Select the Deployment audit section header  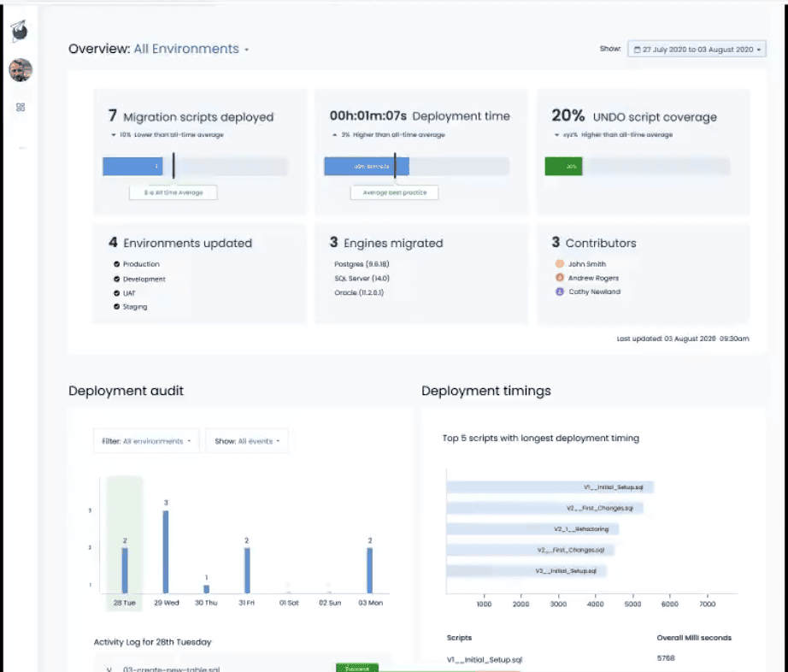[x=126, y=391]
